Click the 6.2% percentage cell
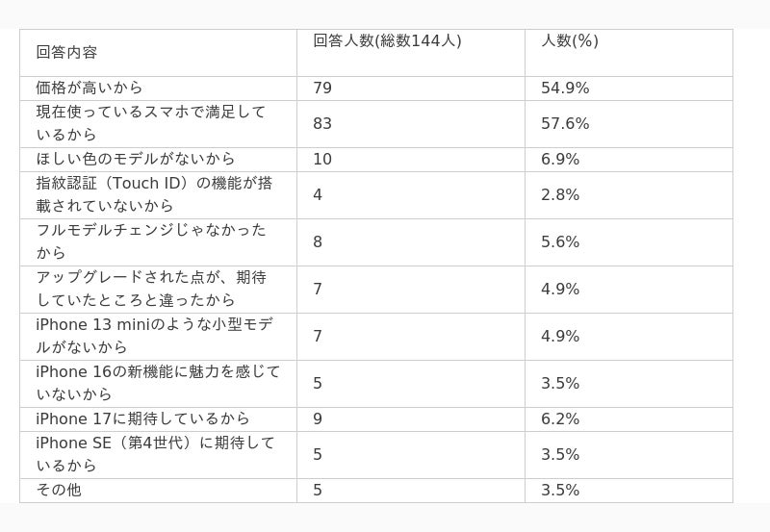 coord(560,418)
